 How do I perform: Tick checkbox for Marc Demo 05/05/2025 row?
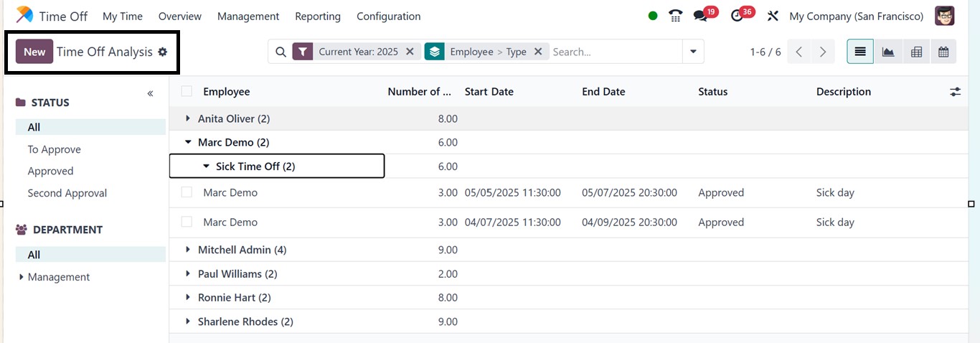187,192
